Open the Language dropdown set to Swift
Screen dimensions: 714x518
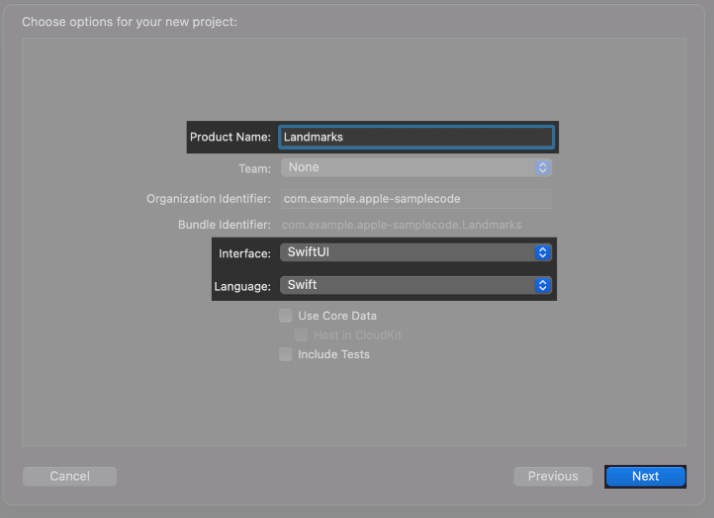coord(416,285)
